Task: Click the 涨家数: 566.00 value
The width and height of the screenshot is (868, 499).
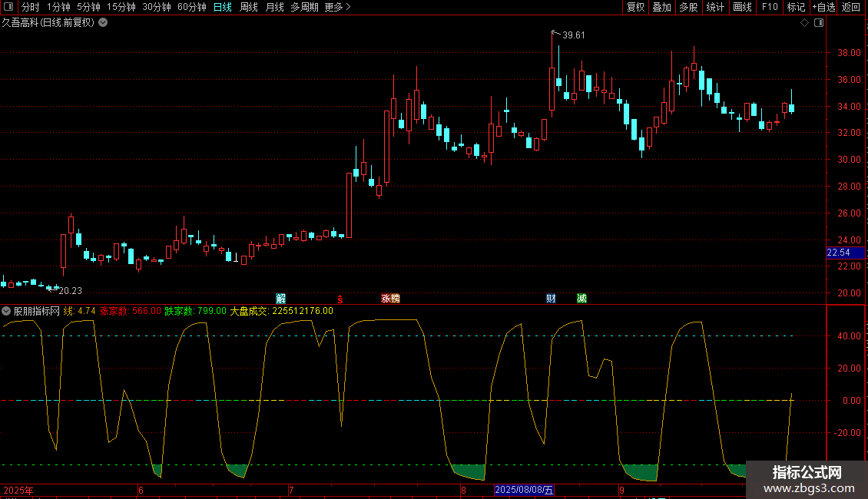Action: [130, 312]
